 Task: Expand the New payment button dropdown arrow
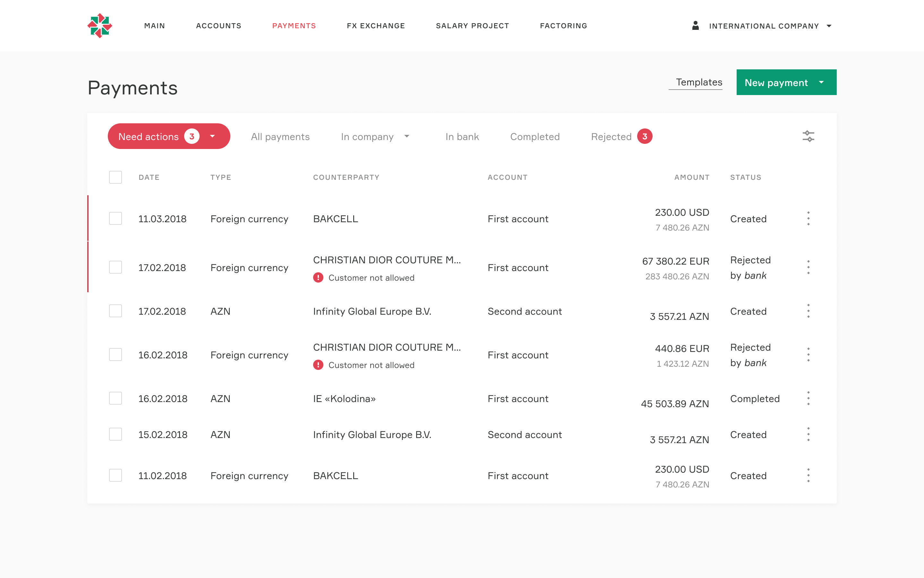[821, 82]
